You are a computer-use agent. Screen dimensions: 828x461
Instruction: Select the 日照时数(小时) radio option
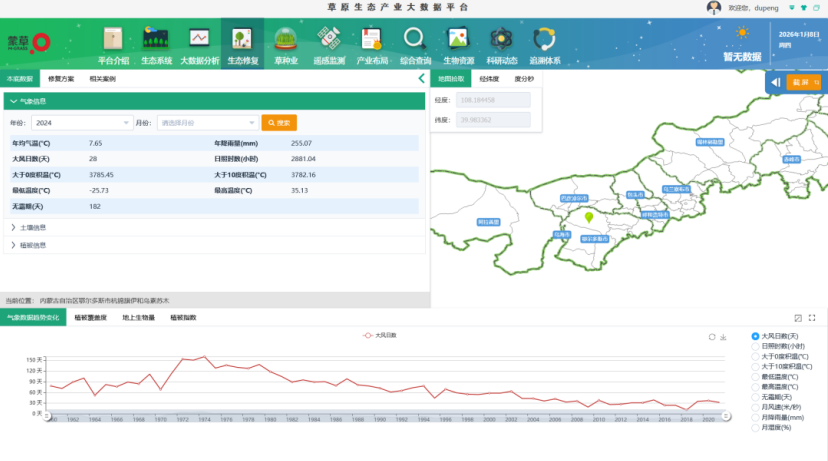755,346
